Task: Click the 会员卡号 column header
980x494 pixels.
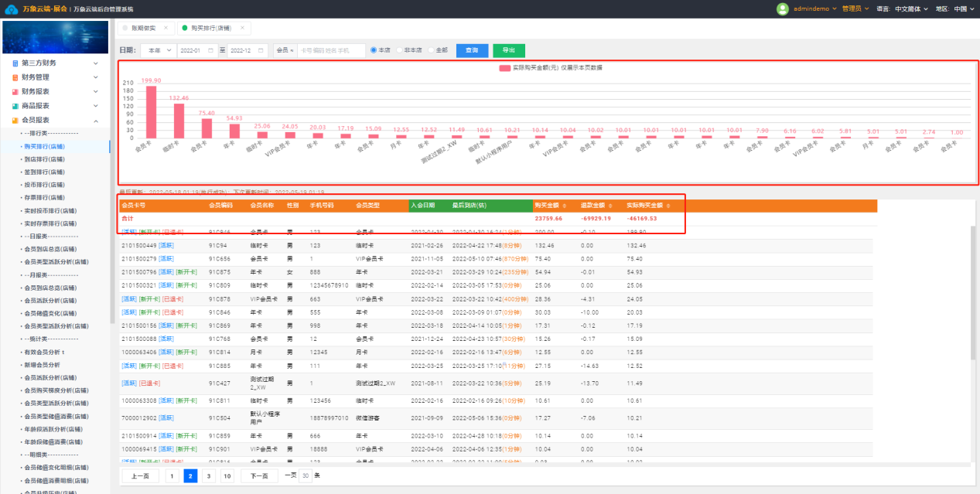Action: tap(134, 206)
